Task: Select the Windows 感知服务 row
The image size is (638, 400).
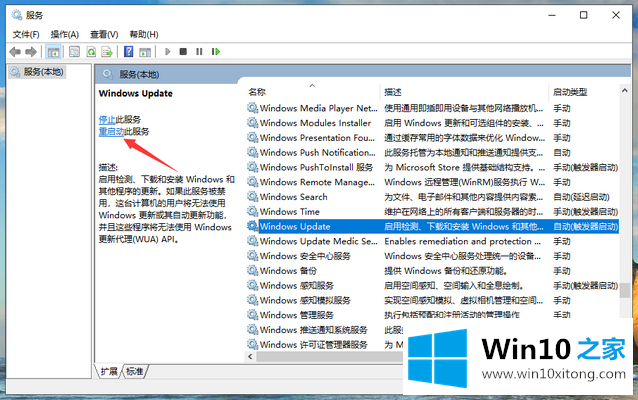Action: (433, 285)
